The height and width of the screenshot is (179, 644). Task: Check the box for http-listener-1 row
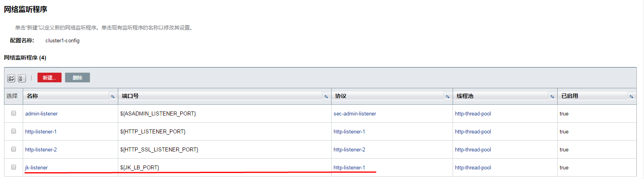[14, 131]
